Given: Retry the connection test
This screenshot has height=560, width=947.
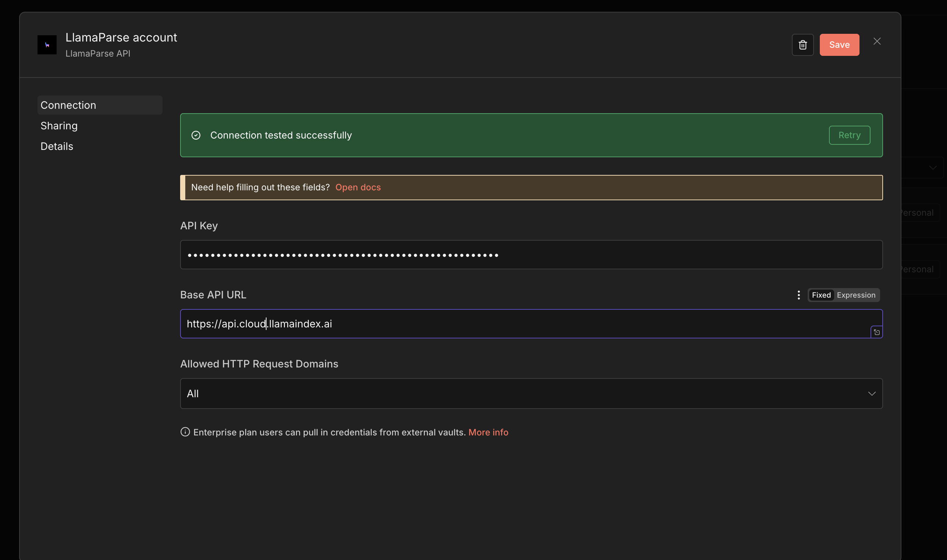Looking at the screenshot, I should point(849,135).
